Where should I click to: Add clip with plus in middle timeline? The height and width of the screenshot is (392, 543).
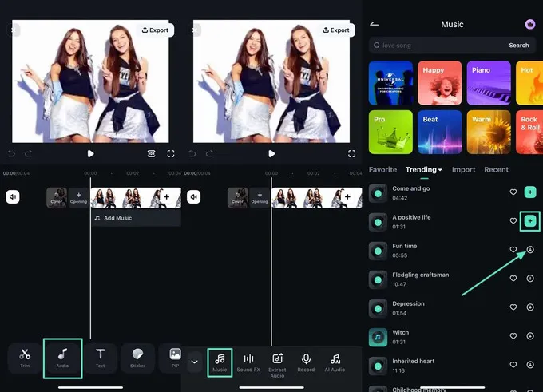[347, 196]
